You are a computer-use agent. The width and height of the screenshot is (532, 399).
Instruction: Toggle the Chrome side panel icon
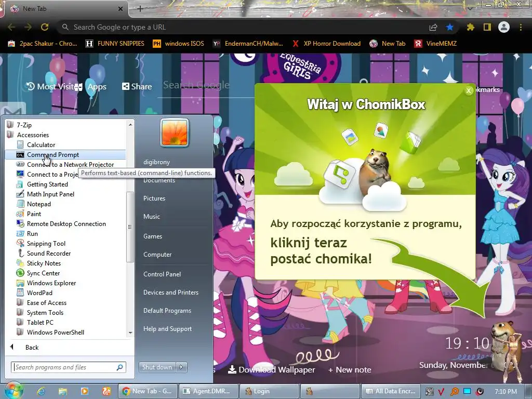coord(487,27)
